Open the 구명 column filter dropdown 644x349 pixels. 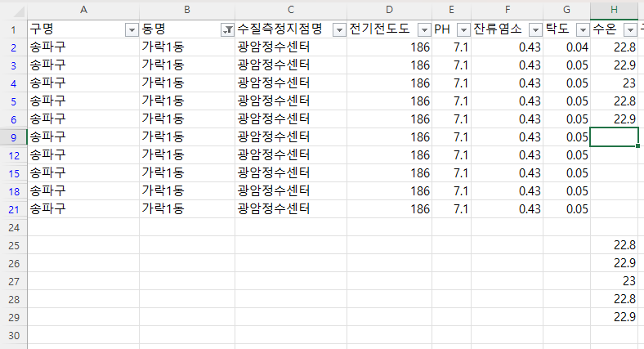pos(132,30)
